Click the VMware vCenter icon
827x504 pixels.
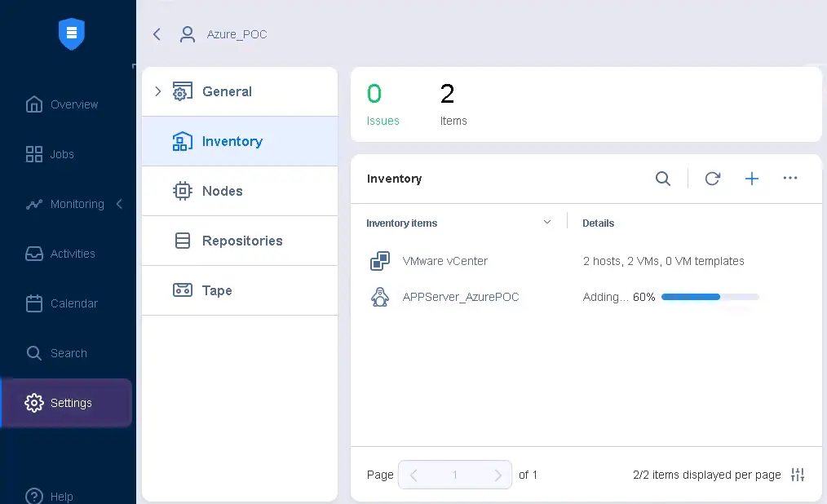tap(380, 261)
